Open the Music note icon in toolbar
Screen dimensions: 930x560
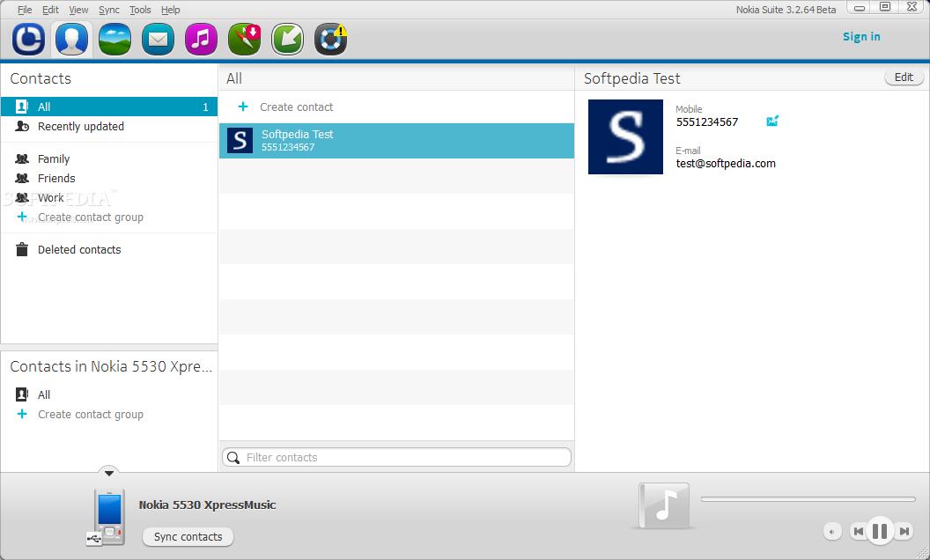pos(201,39)
